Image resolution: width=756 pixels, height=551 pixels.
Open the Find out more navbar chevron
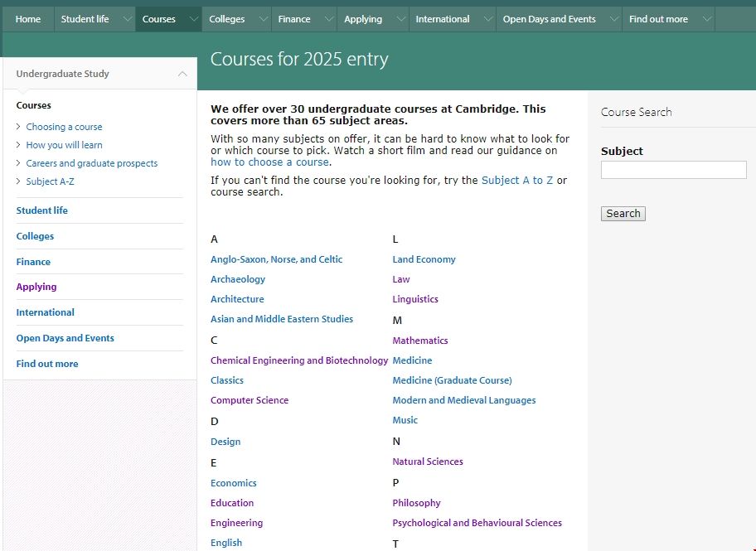[x=706, y=19]
